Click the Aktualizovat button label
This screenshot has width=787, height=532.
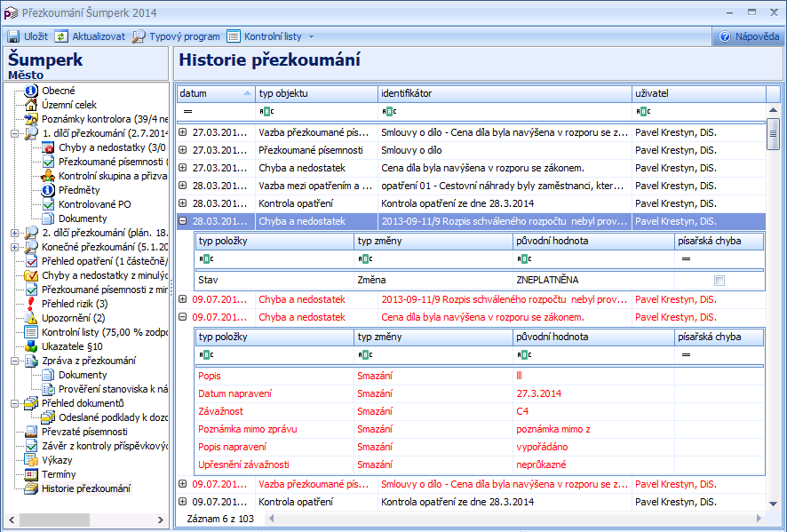click(x=99, y=36)
